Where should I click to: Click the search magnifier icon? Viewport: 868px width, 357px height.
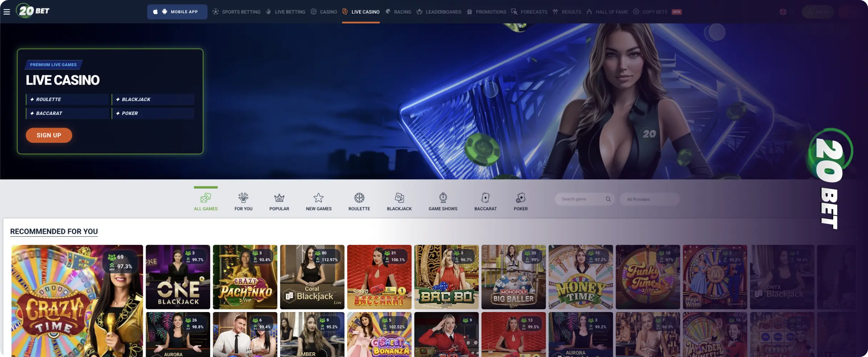[608, 199]
